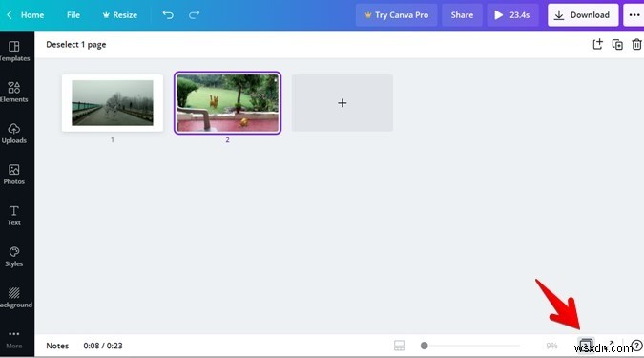Open the Styles panel
The height and width of the screenshot is (358, 644).
(14, 257)
